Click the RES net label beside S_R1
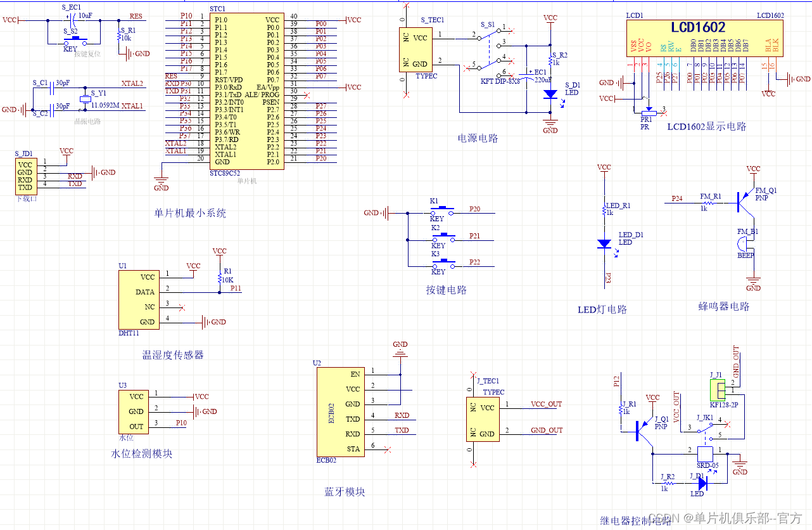Image resolution: width=812 pixels, height=530 pixels. coord(136,16)
